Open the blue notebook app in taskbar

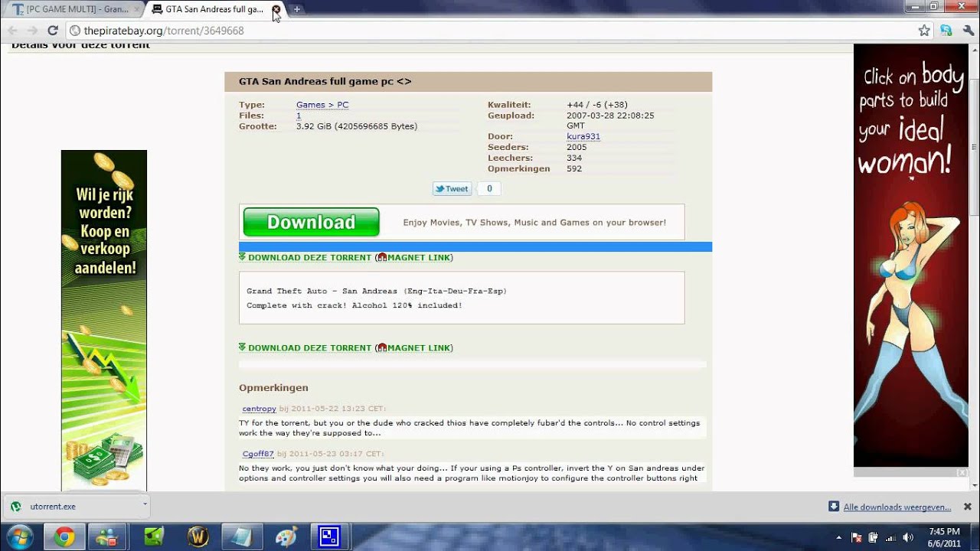(241, 537)
